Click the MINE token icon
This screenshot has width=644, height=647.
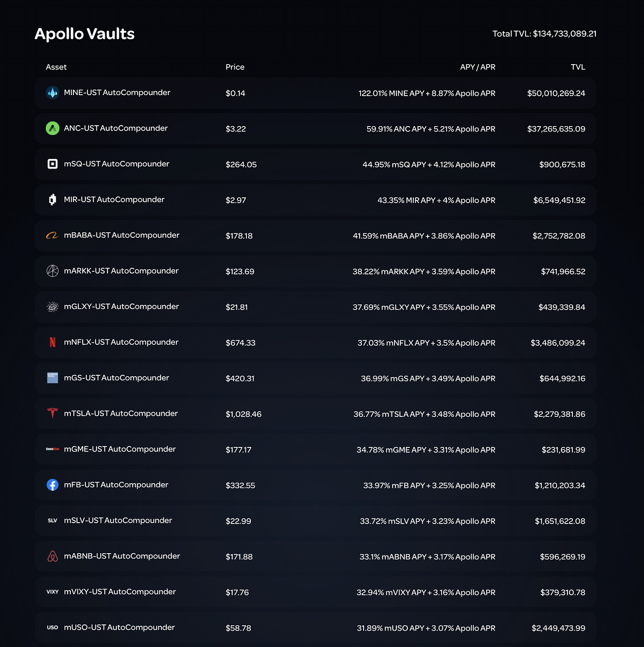[x=53, y=93]
